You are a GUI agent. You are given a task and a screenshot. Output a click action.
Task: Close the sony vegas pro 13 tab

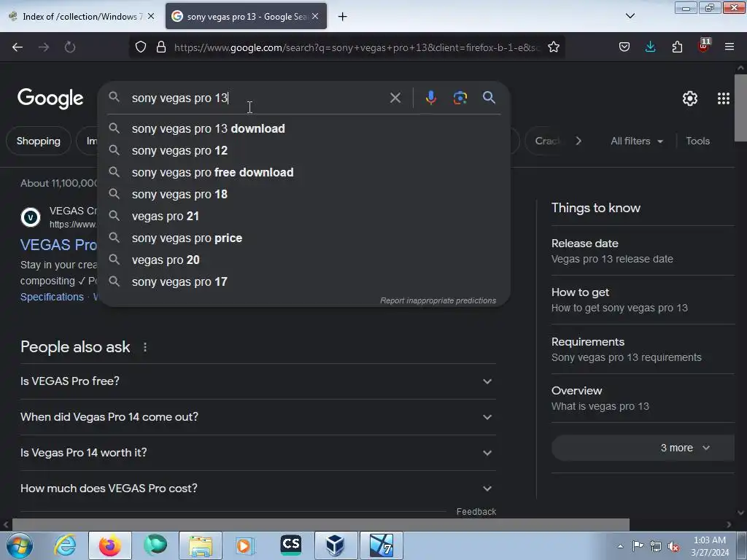point(315,16)
